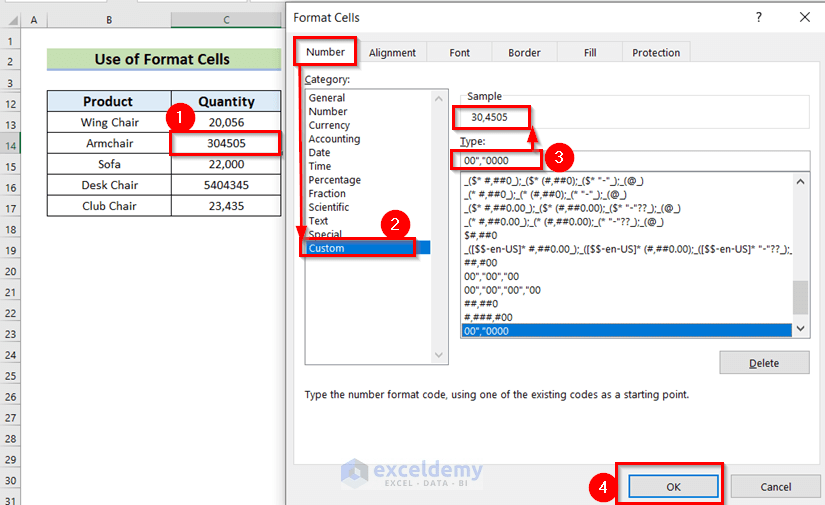Select row 20 header

click(x=11, y=271)
